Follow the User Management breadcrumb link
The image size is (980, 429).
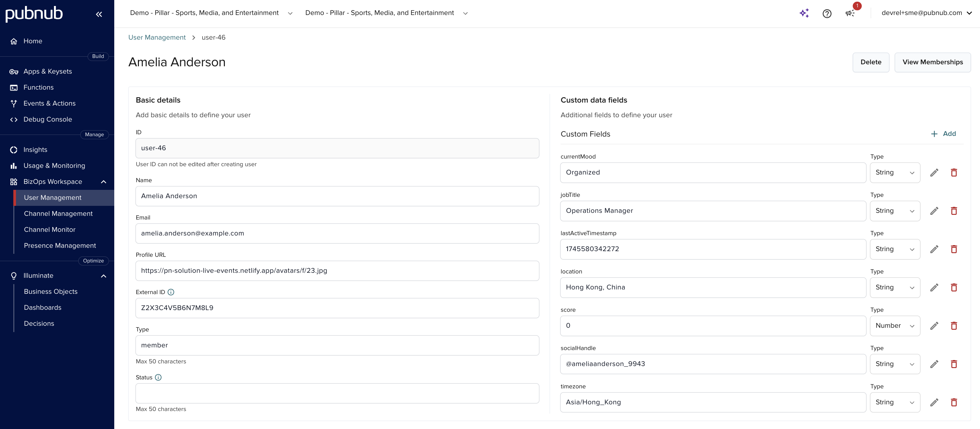click(x=157, y=37)
